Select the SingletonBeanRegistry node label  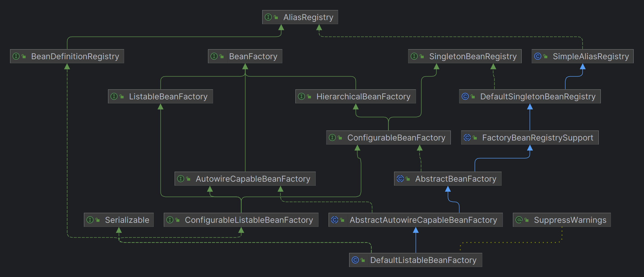coord(473,56)
